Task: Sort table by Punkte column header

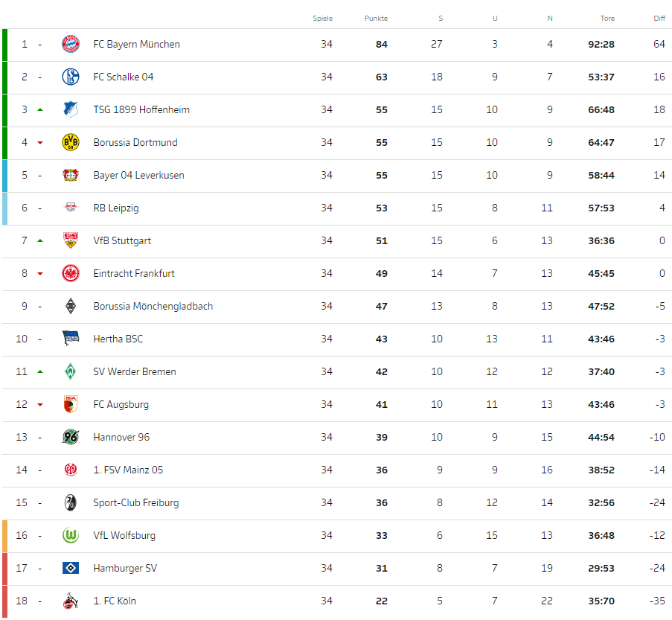Action: (x=376, y=19)
